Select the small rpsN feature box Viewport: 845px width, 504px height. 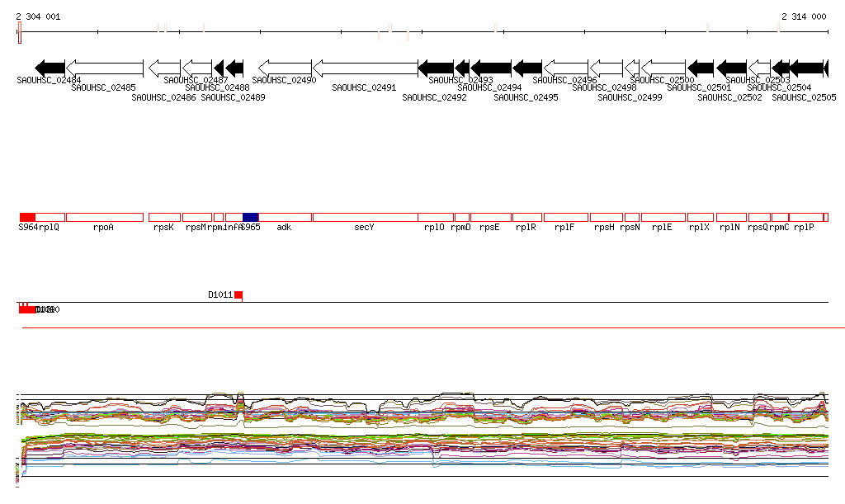coord(632,217)
